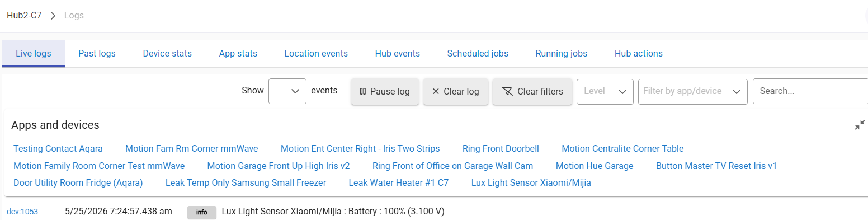Open the dev:1053 log entry link

(22, 212)
